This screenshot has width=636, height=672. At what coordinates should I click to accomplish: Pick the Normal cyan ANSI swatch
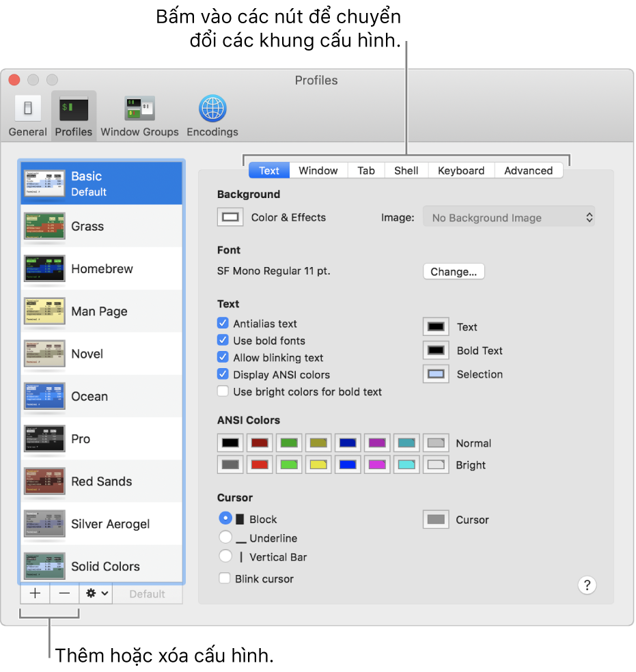pyautogui.click(x=406, y=443)
